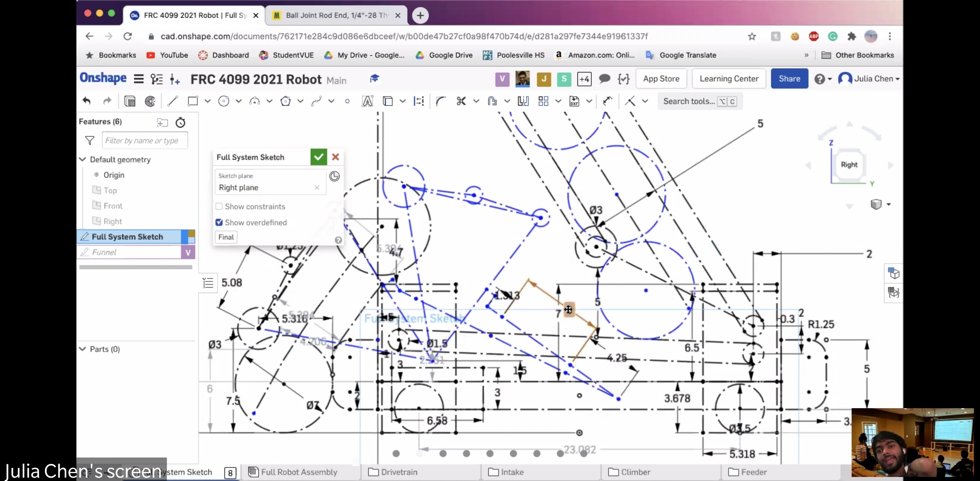980x481 pixels.
Task: Select the sketch Text tool
Action: coord(367,101)
